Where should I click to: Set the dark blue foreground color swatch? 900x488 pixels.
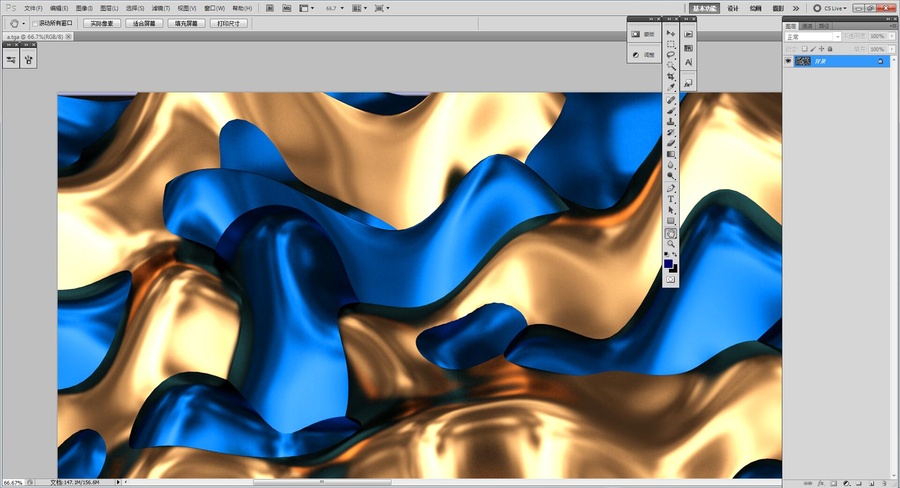point(668,264)
